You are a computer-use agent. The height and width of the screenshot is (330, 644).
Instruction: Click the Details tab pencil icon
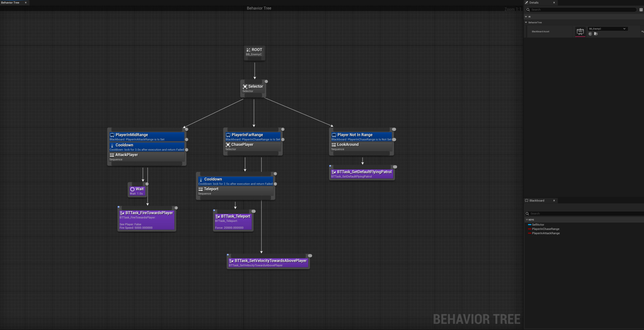(527, 3)
